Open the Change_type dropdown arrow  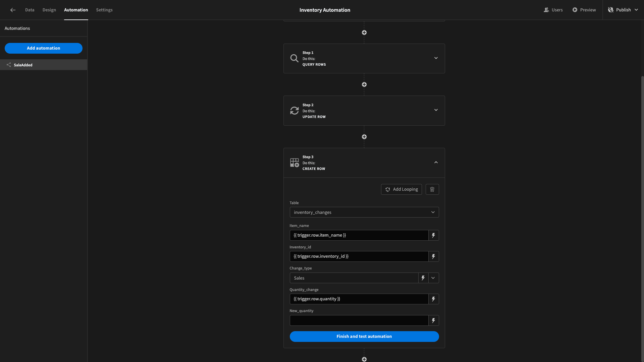click(433, 278)
